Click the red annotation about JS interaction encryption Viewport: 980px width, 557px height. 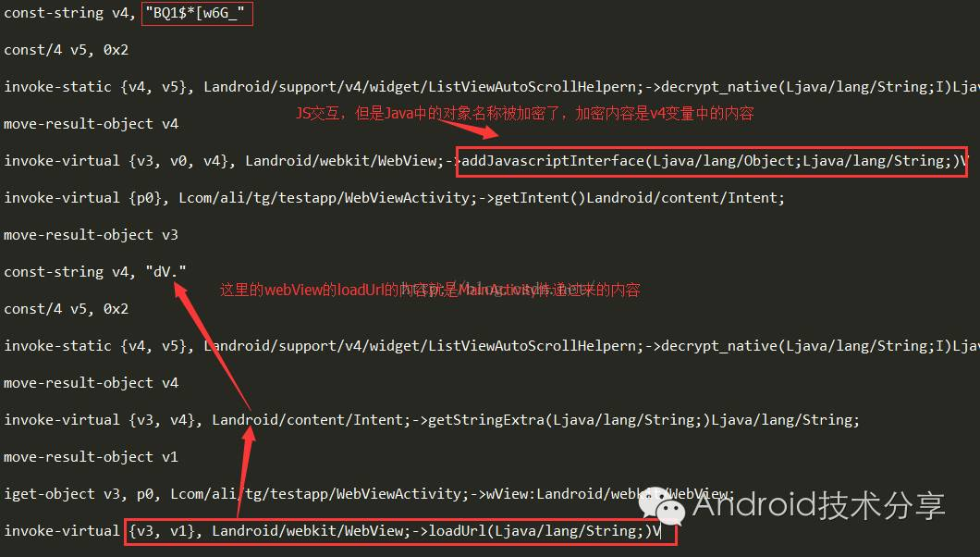tap(524, 113)
